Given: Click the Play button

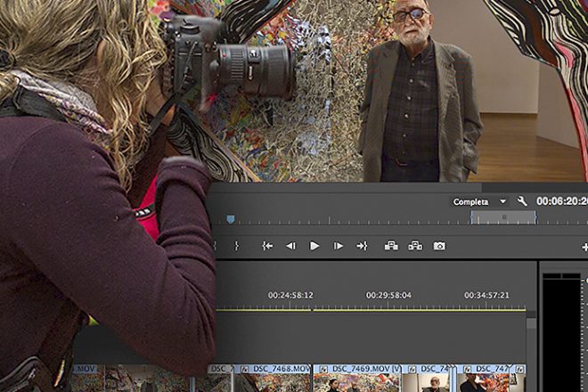Looking at the screenshot, I should (x=314, y=246).
